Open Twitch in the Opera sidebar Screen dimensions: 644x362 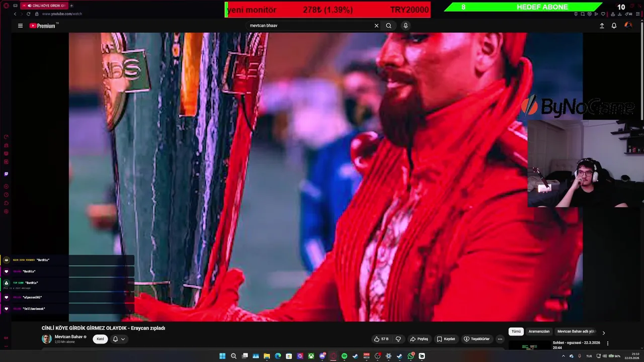click(6, 174)
